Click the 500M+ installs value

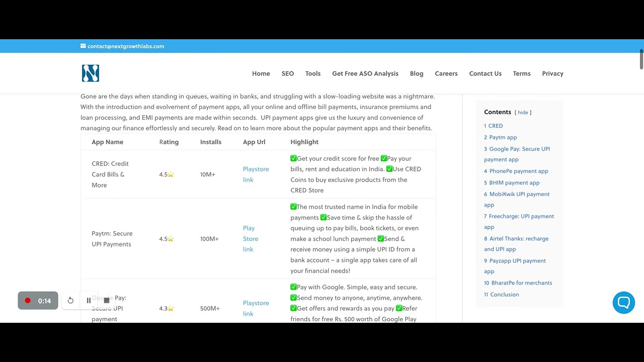click(x=210, y=308)
